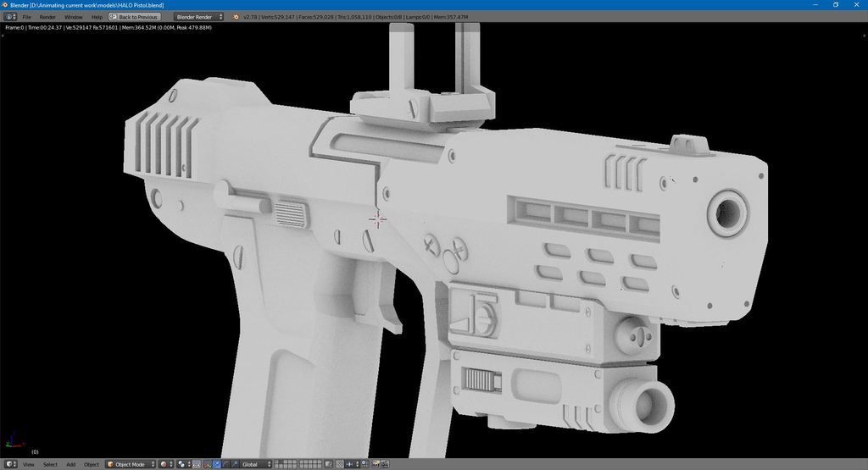Open the 3D View editor type selector
868x470 pixels.
click(x=11, y=464)
